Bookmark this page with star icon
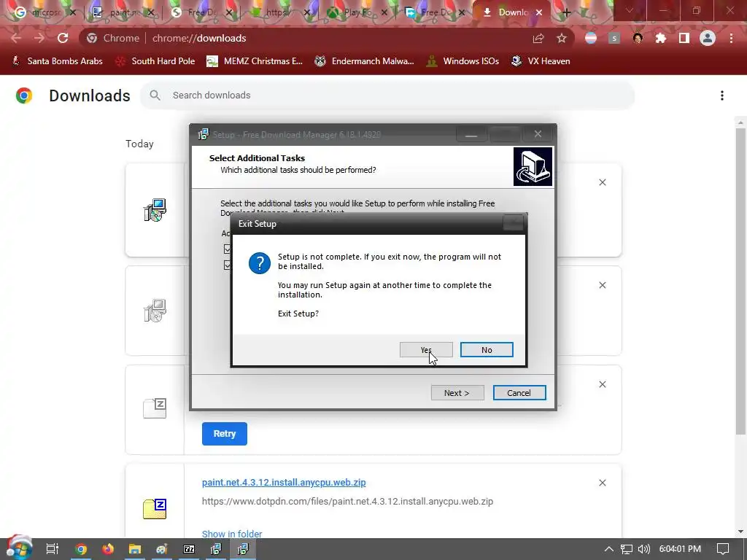The height and width of the screenshot is (560, 747). pyautogui.click(x=562, y=38)
